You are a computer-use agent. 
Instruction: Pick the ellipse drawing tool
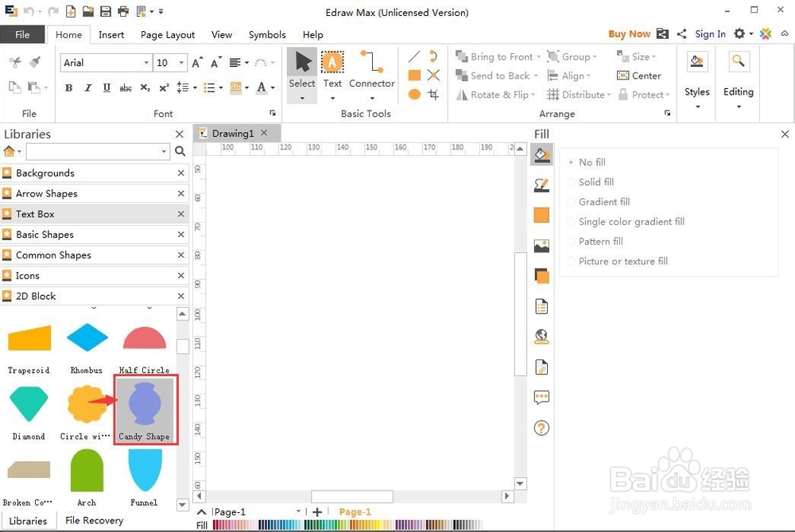point(414,95)
